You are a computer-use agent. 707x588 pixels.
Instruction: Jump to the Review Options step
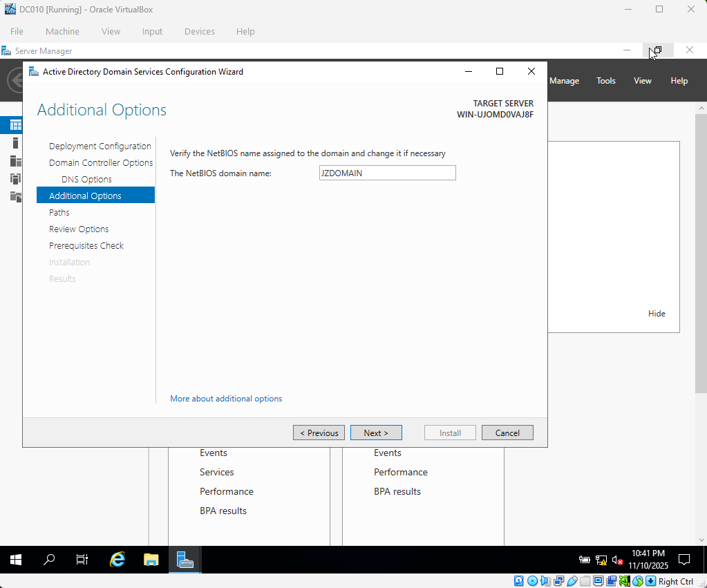pyautogui.click(x=79, y=229)
